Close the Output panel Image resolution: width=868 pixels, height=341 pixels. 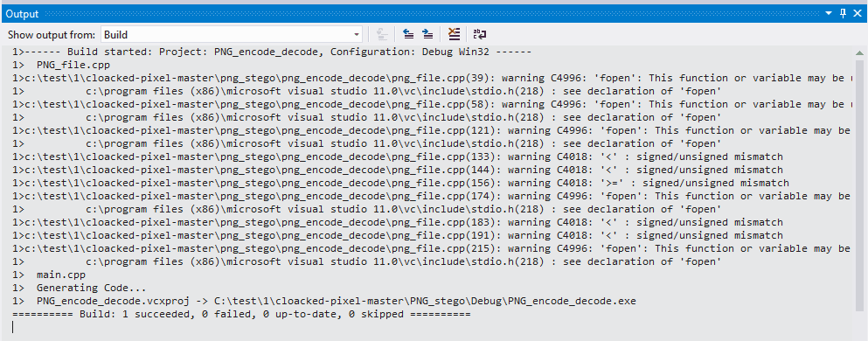coord(858,13)
